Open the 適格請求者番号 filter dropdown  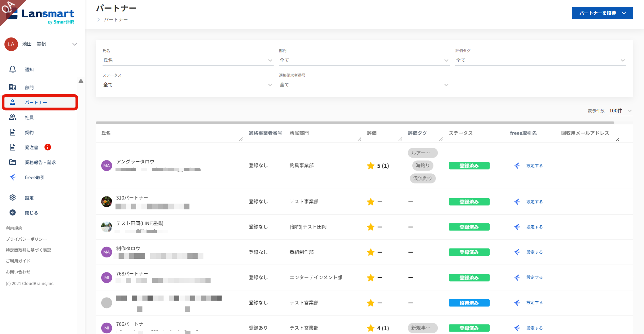(x=364, y=85)
